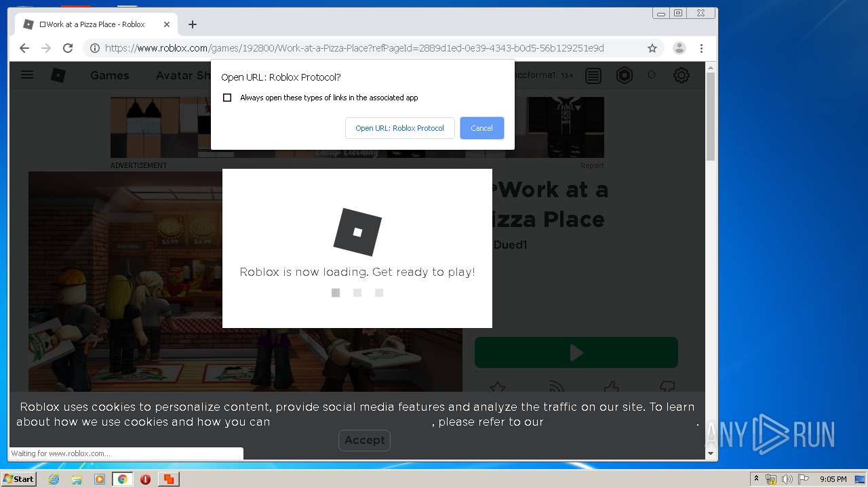Open the Chrome profile avatar
This screenshot has width=868, height=488.
679,48
